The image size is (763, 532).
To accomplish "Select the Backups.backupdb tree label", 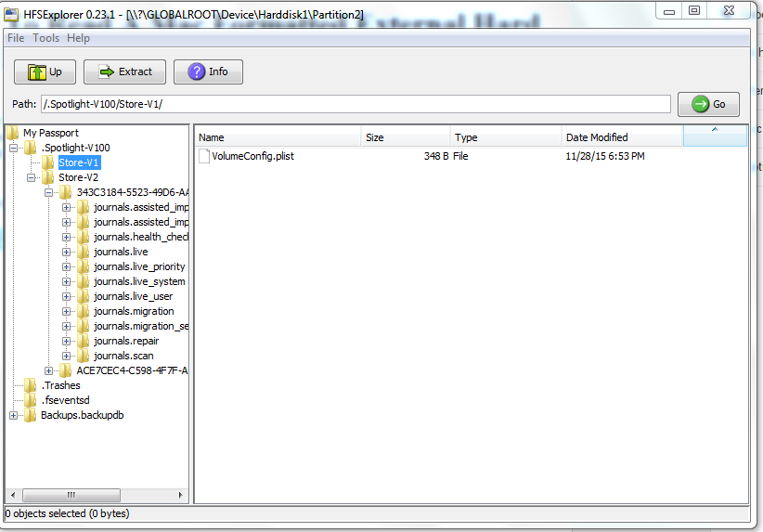I will click(83, 415).
